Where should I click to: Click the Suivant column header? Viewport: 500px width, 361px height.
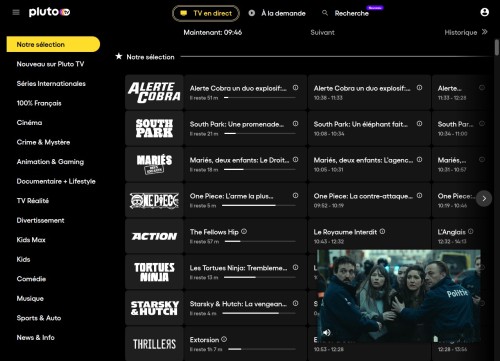click(x=322, y=32)
